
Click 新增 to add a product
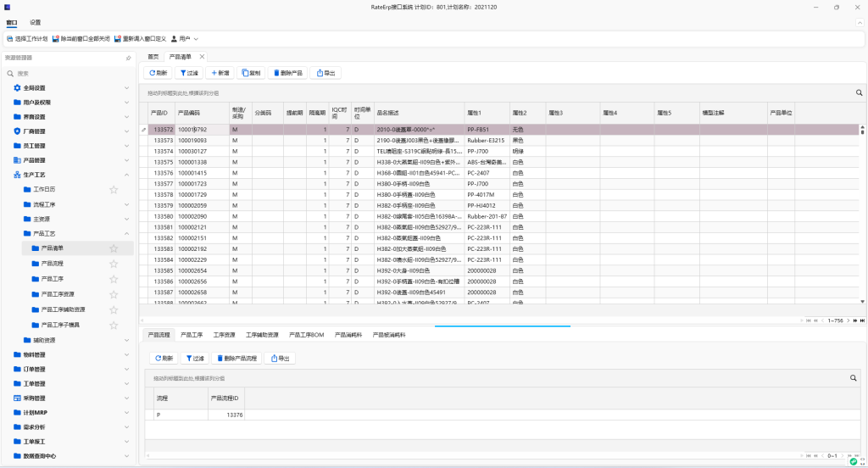coord(220,73)
